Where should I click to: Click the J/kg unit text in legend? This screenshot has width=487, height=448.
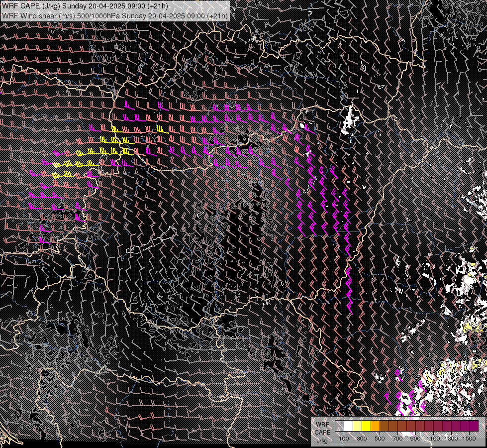coord(322,441)
